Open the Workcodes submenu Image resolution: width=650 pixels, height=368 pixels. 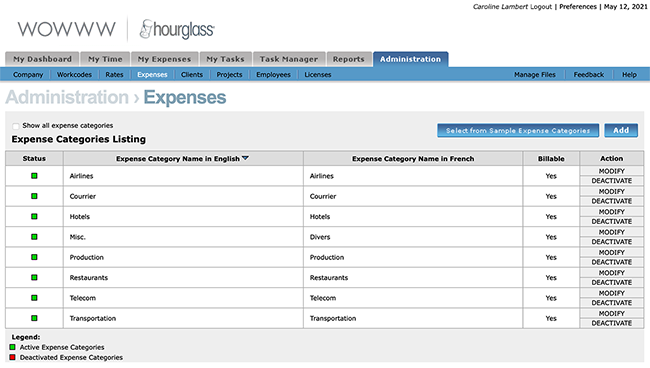click(74, 75)
